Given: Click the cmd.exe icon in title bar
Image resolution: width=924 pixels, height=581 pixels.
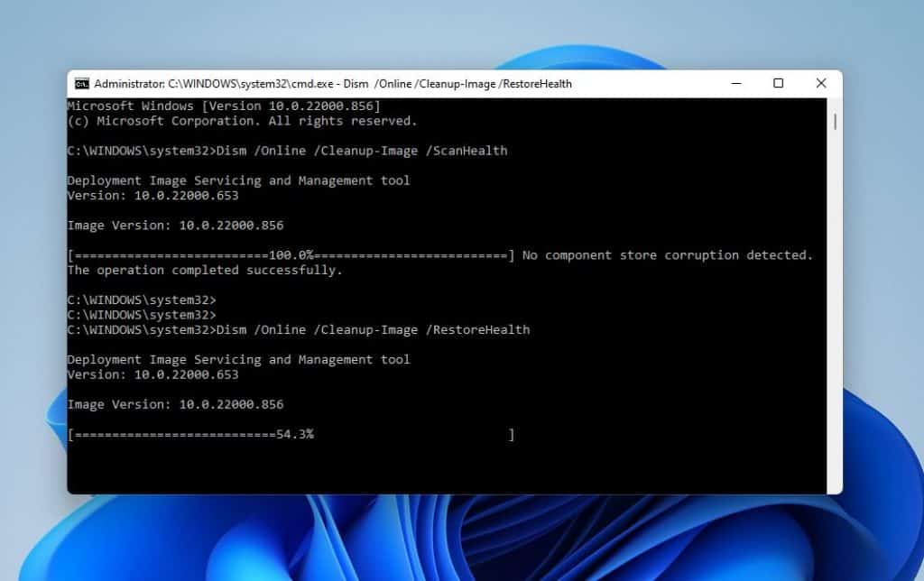Looking at the screenshot, I should tap(82, 84).
